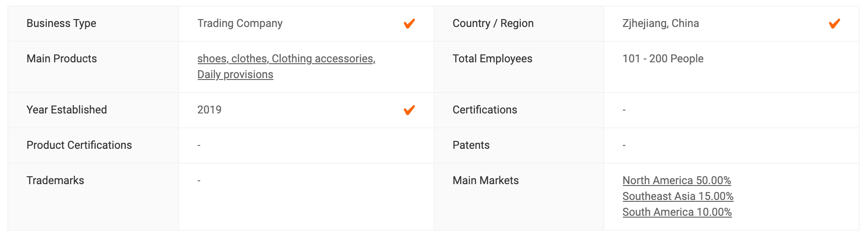Click the Main Products label
The image size is (868, 239).
[62, 59]
